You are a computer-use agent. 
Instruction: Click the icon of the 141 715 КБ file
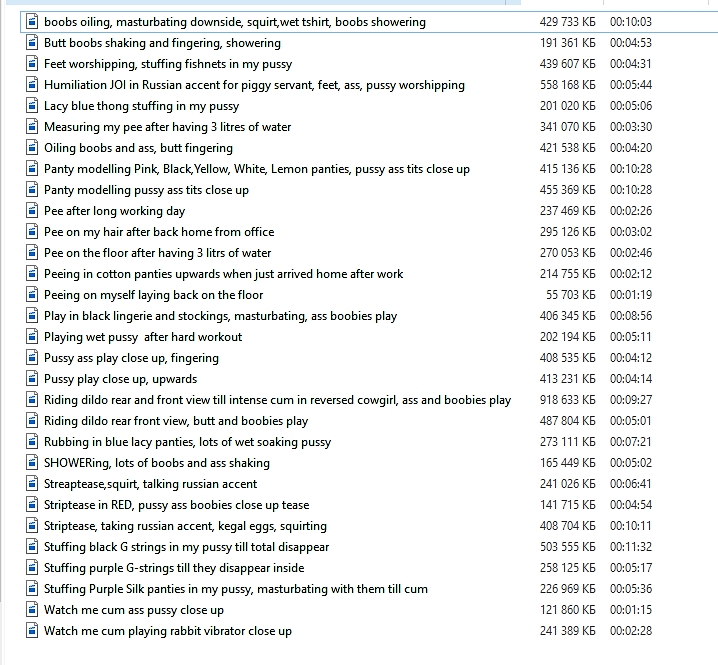[31, 505]
